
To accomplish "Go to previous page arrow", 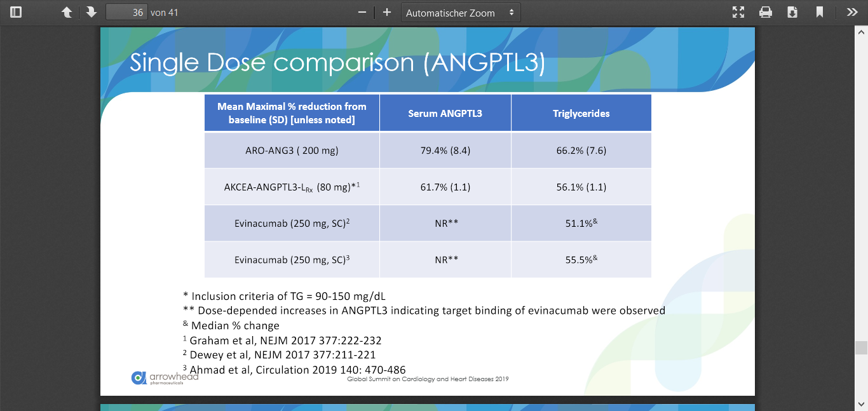I will tap(67, 12).
